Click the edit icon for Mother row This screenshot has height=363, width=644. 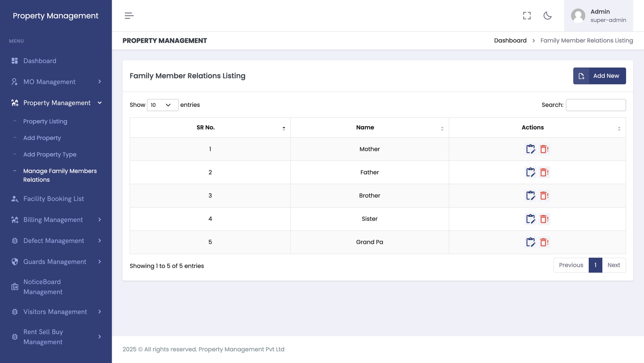530,149
